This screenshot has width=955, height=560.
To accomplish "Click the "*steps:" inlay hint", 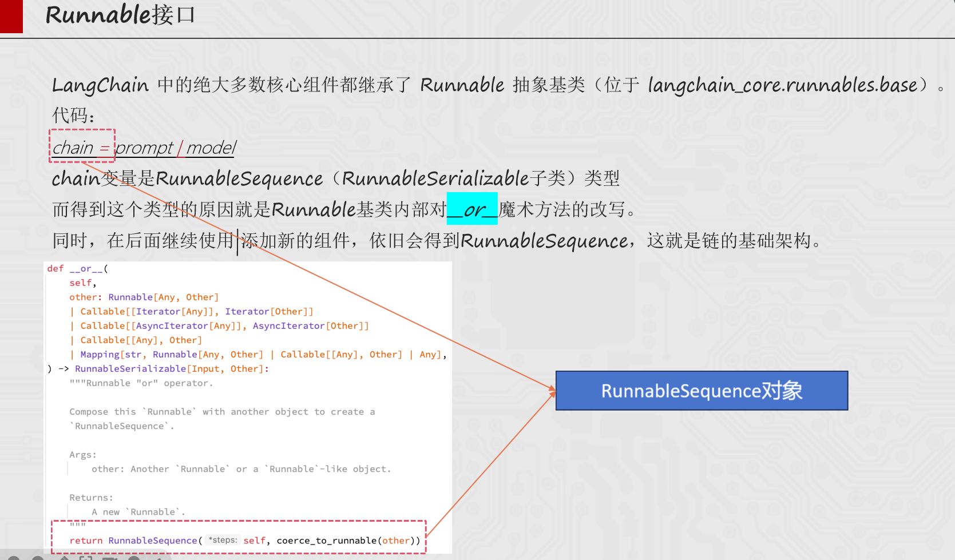I will (223, 540).
